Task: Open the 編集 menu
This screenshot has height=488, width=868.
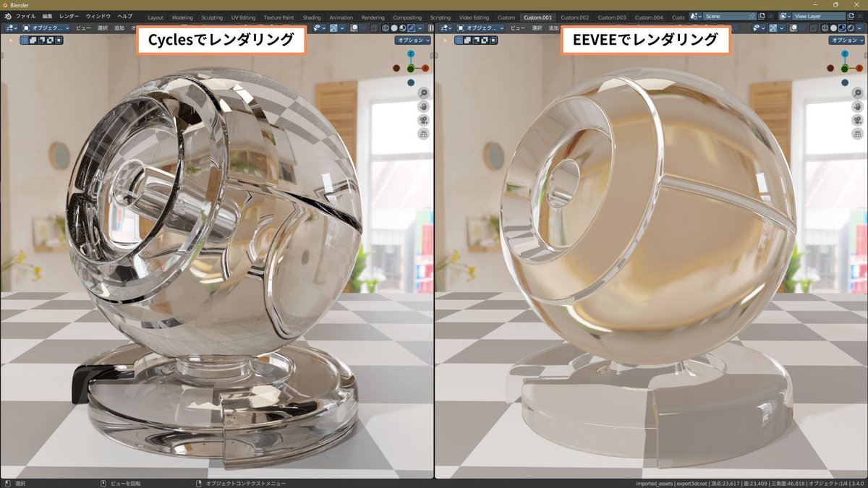Action: pos(47,16)
